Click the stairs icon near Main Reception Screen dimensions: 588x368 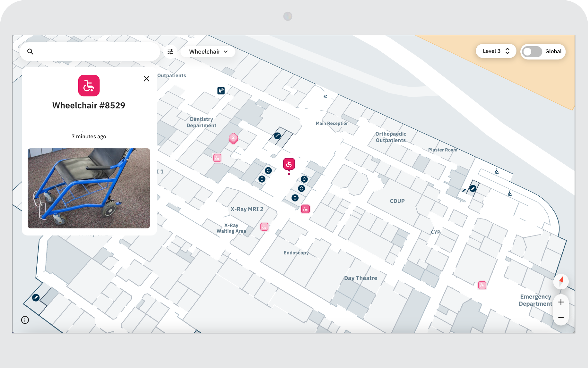(277, 136)
